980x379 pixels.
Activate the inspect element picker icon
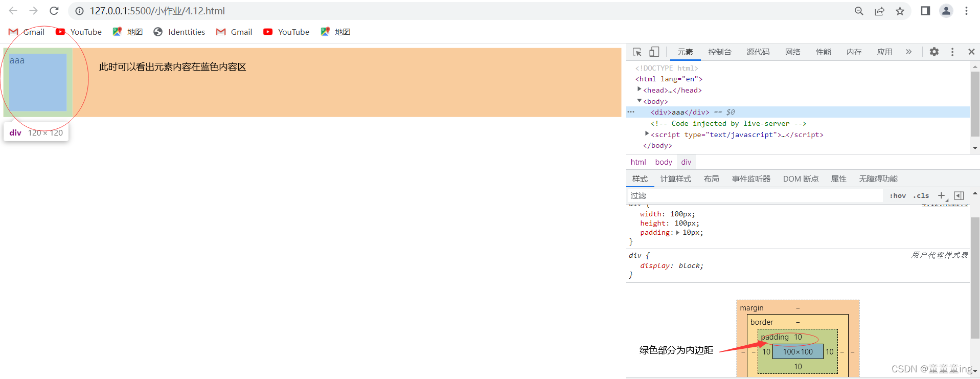(x=637, y=52)
